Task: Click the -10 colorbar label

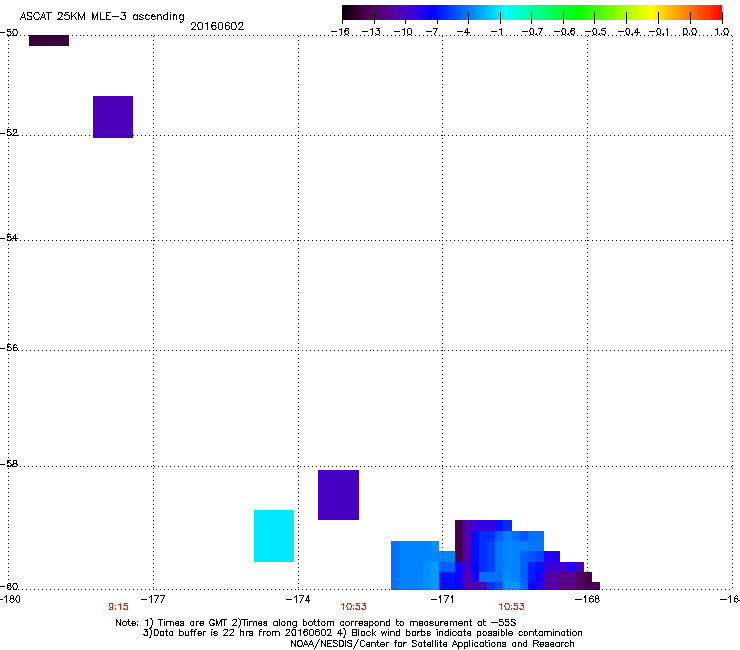Action: tap(403, 32)
